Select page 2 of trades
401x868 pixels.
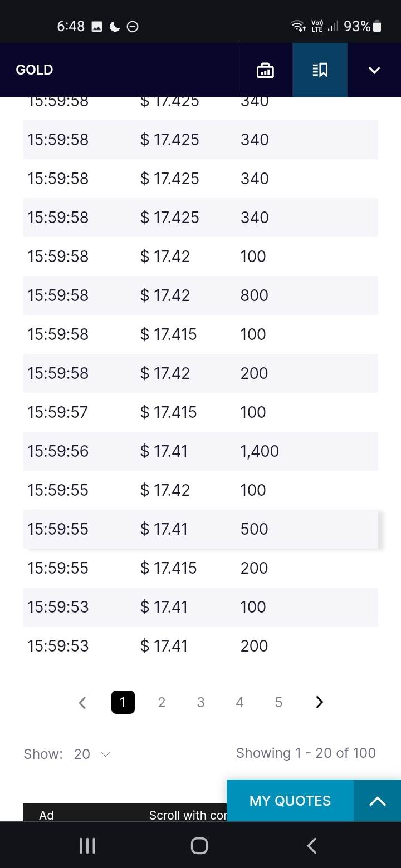pyautogui.click(x=162, y=702)
